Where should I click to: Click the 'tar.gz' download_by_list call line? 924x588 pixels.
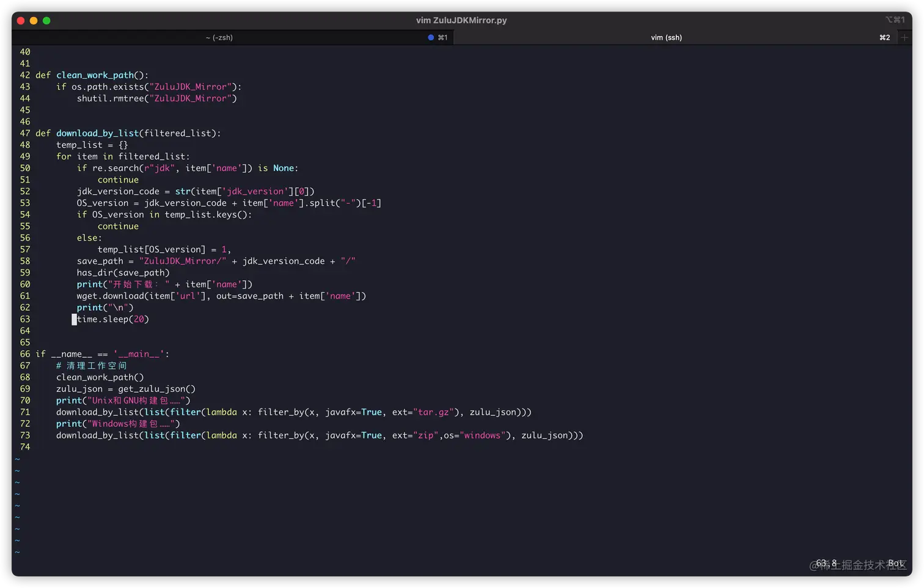click(x=294, y=412)
